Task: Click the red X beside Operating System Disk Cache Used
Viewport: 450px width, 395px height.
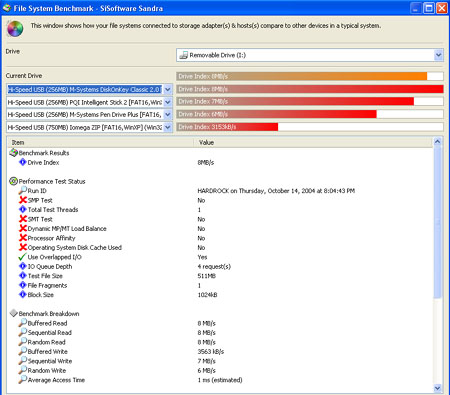Action: pos(23,247)
